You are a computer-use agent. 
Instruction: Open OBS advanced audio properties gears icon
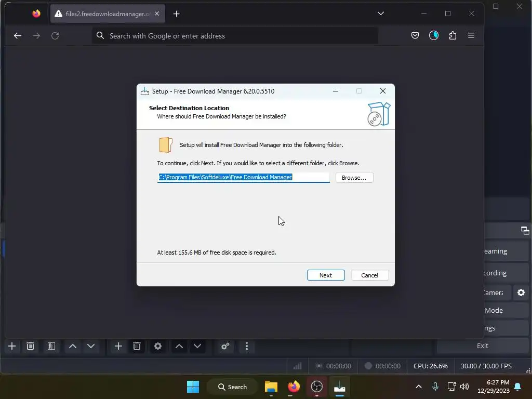(x=225, y=346)
